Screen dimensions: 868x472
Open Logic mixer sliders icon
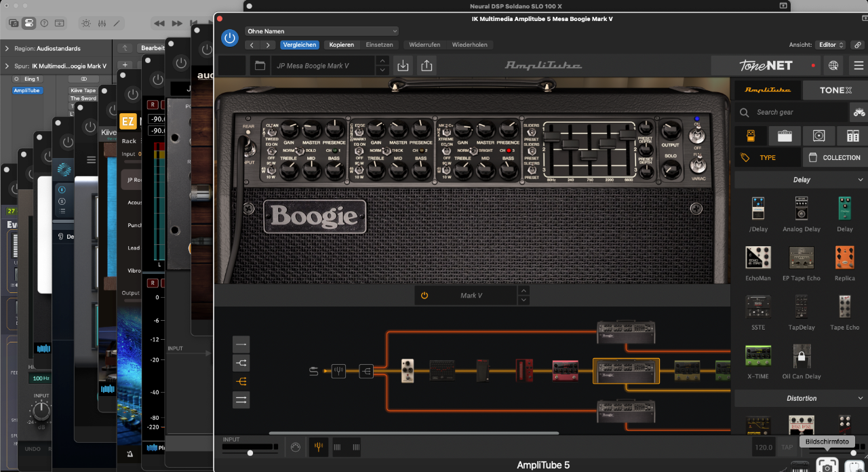pos(102,23)
